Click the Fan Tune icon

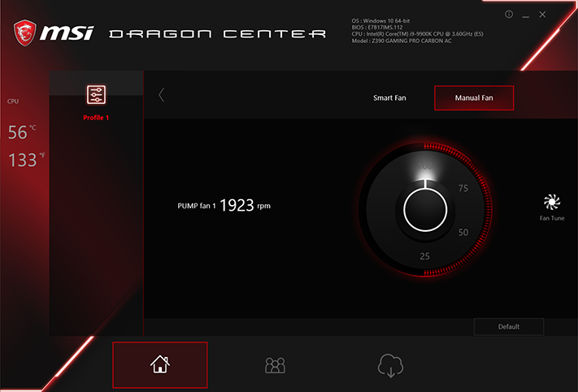pyautogui.click(x=552, y=202)
